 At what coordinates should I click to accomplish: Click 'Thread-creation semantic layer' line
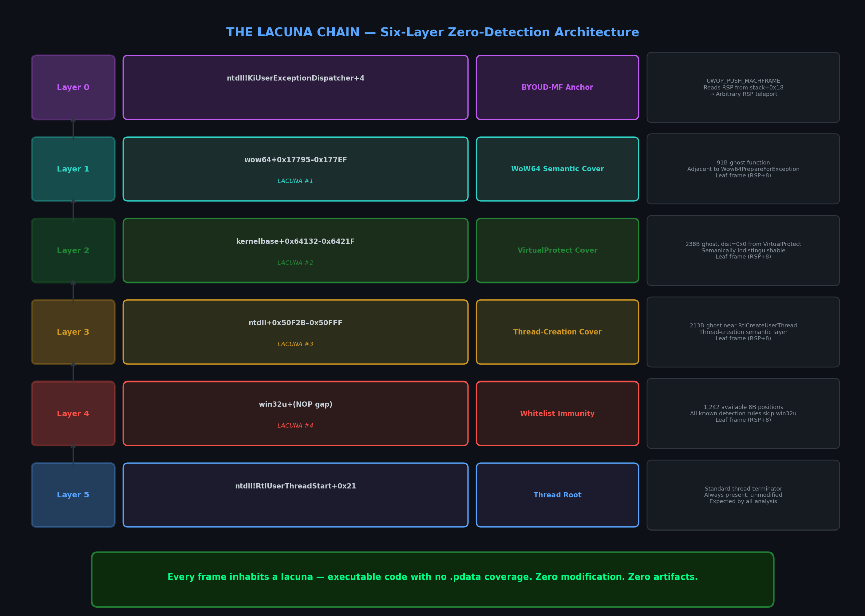tap(743, 332)
